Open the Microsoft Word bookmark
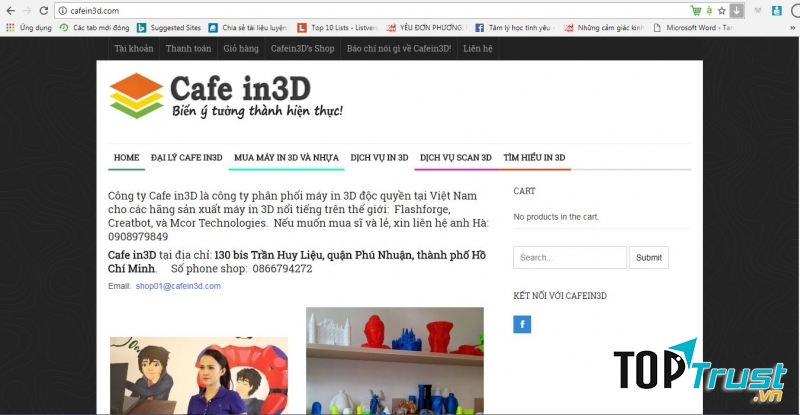Image resolution: width=800 pixels, height=415 pixels. click(x=693, y=28)
